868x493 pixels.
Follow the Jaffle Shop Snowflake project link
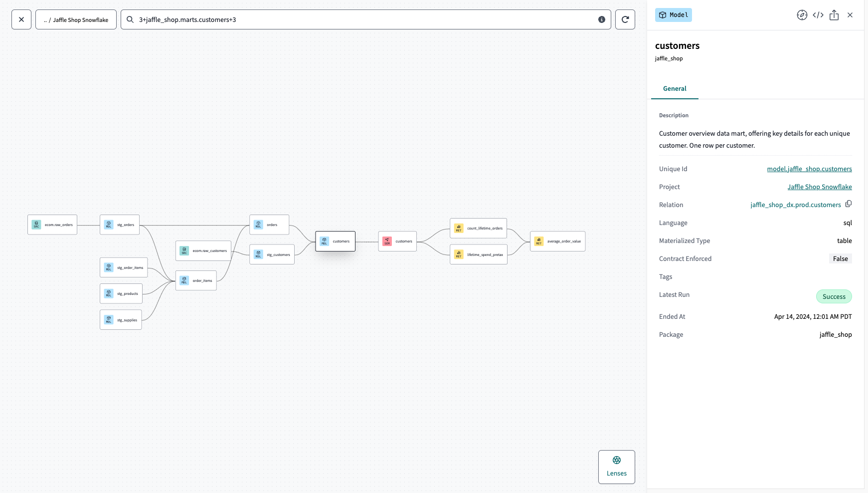pyautogui.click(x=820, y=187)
